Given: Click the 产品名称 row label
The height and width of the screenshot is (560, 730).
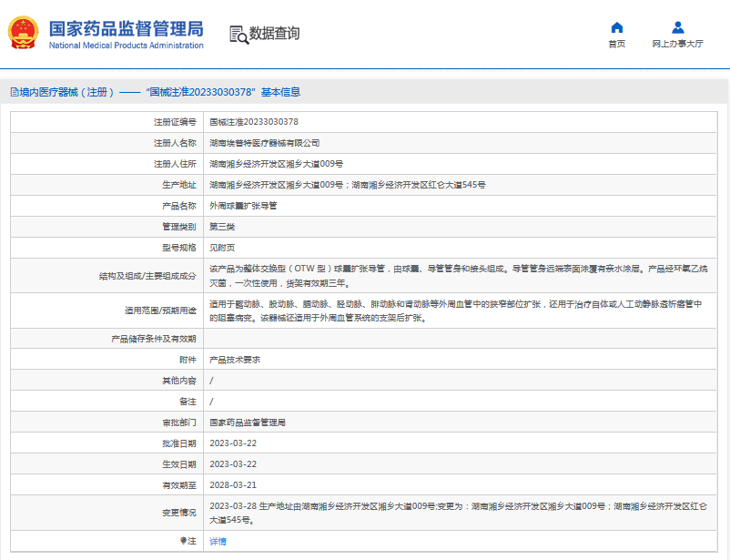Looking at the screenshot, I should pos(179,206).
